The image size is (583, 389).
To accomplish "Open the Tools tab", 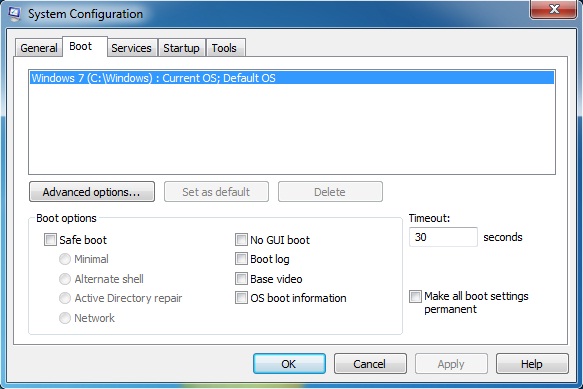I will click(225, 48).
